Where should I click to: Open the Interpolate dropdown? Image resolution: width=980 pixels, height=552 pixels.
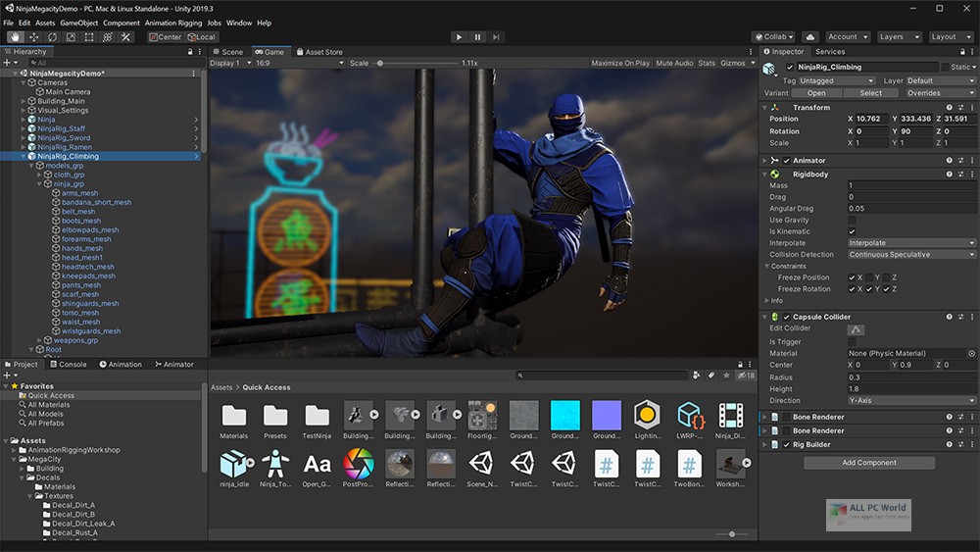(911, 243)
